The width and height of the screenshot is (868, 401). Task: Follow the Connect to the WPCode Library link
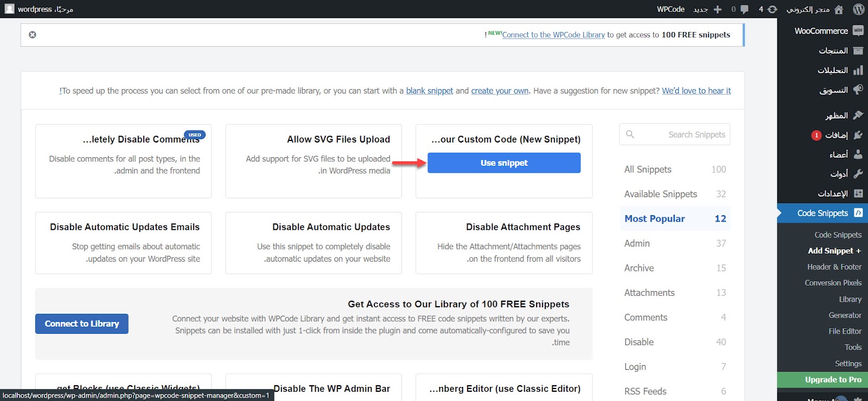(x=553, y=35)
